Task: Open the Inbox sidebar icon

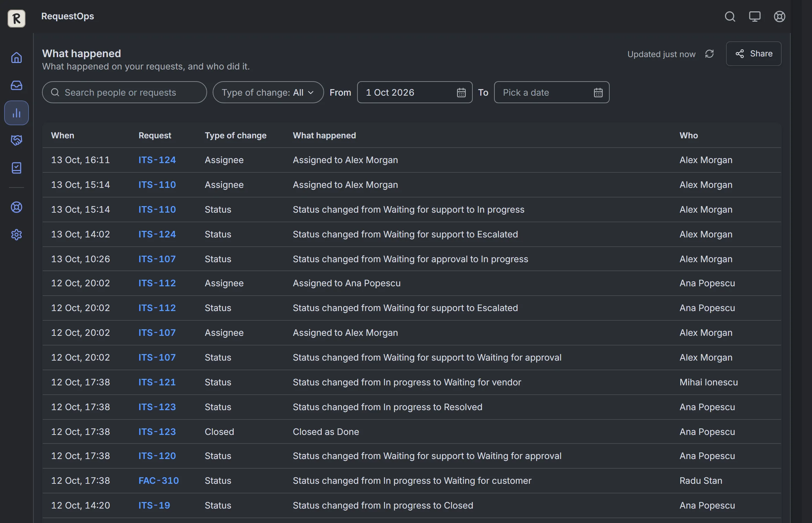Action: tap(17, 85)
